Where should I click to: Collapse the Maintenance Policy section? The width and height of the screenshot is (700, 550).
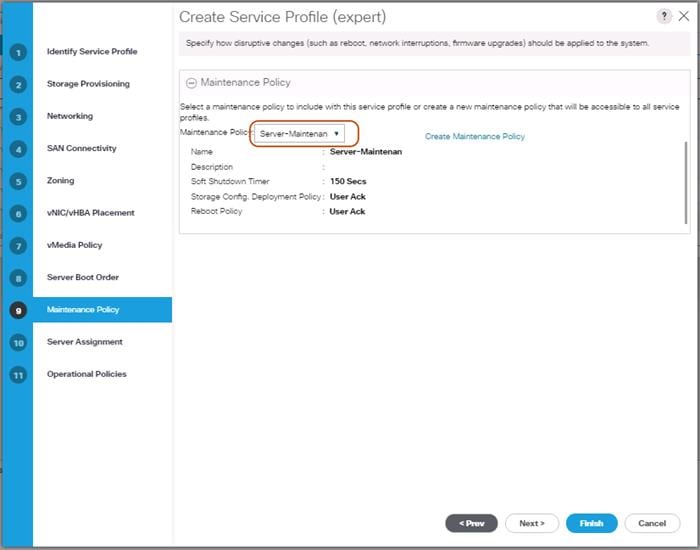click(191, 83)
